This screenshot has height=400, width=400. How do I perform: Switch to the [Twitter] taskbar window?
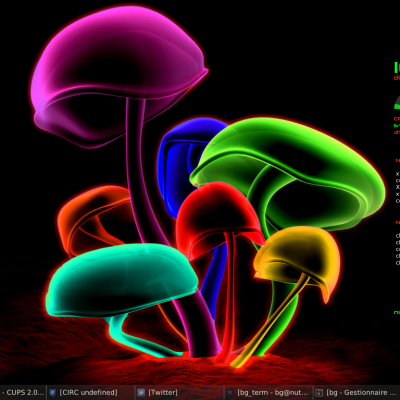coord(179,393)
